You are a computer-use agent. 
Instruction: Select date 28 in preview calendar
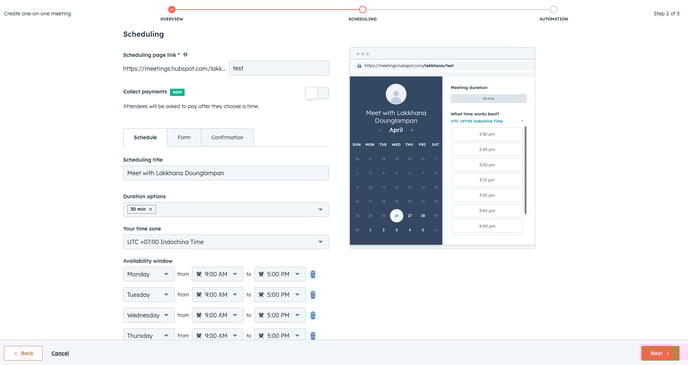pos(423,215)
